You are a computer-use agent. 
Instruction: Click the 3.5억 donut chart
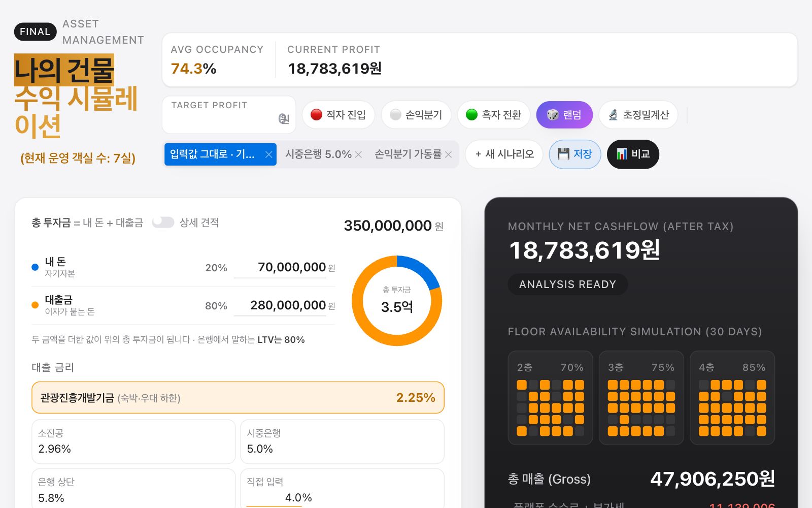(x=397, y=301)
